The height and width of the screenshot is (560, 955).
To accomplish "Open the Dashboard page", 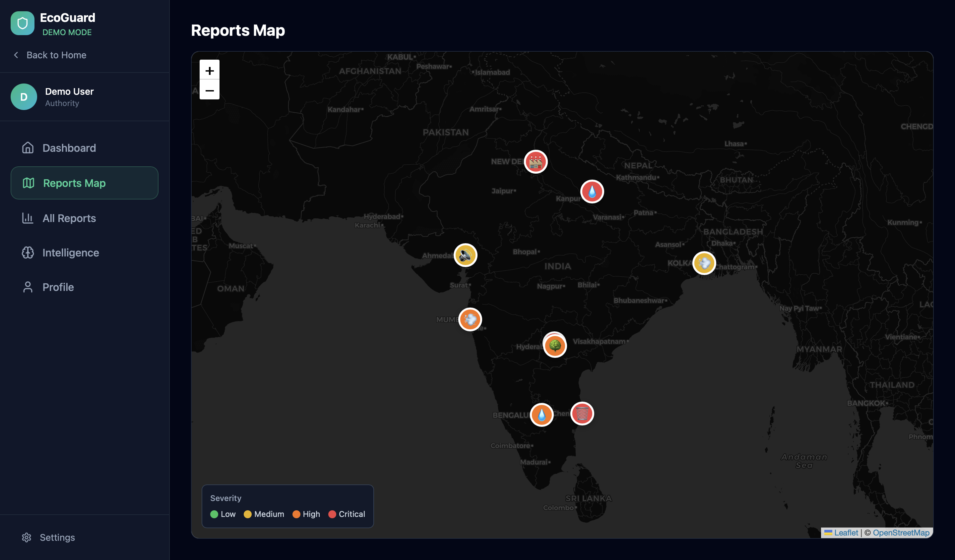I will [69, 148].
